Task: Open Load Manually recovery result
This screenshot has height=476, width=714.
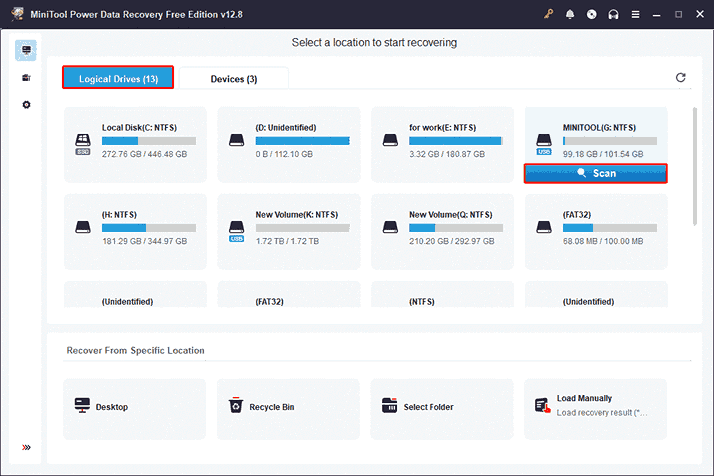Action: click(595, 409)
